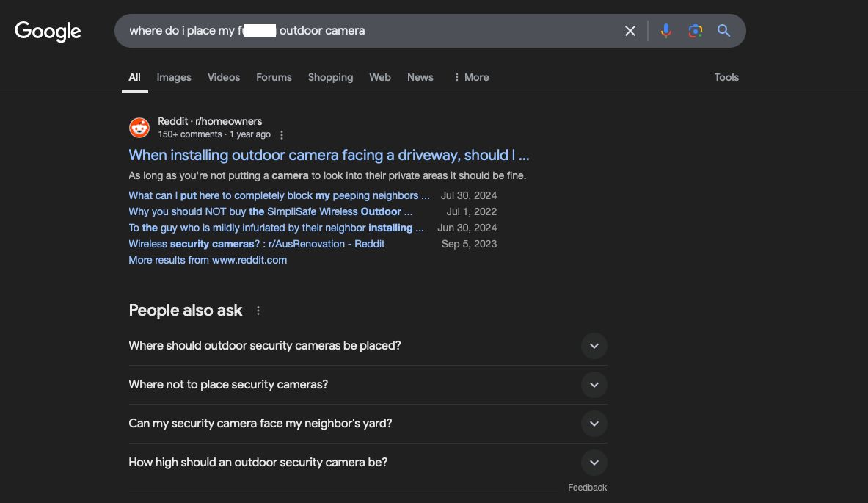Viewport: 868px width, 503px height.
Task: Click the Feedback link
Action: point(587,487)
